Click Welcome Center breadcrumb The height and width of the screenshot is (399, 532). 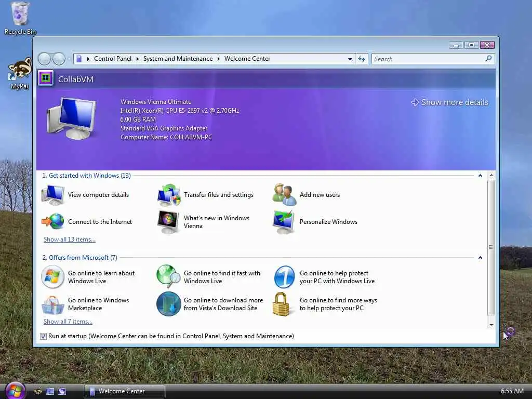pos(247,59)
